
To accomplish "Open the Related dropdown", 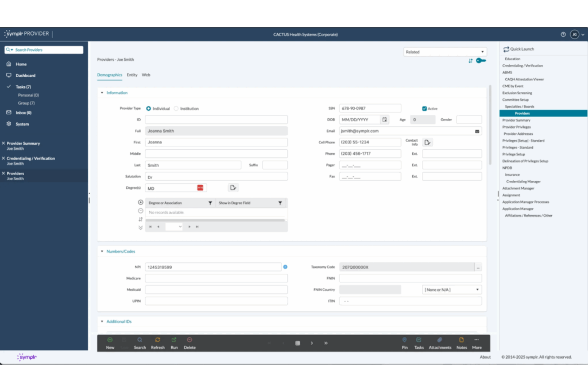I will click(x=445, y=52).
